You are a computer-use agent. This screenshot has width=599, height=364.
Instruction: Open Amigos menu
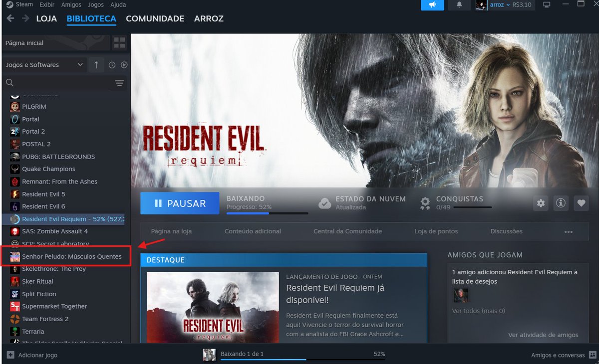71,4
